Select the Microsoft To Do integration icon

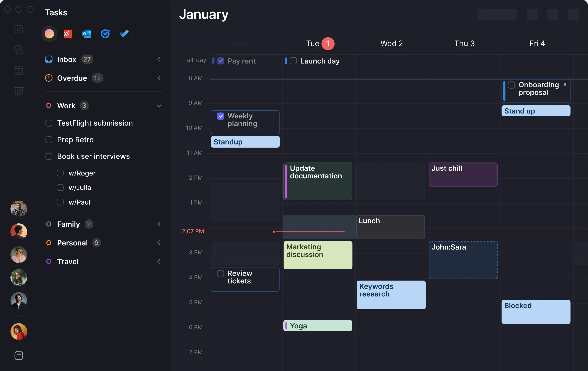pos(124,34)
